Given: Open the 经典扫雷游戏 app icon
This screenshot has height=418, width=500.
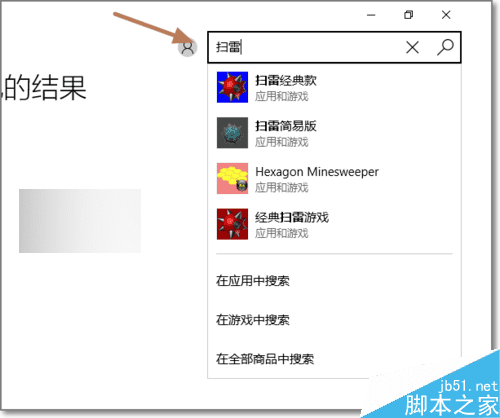Looking at the screenshot, I should (232, 224).
